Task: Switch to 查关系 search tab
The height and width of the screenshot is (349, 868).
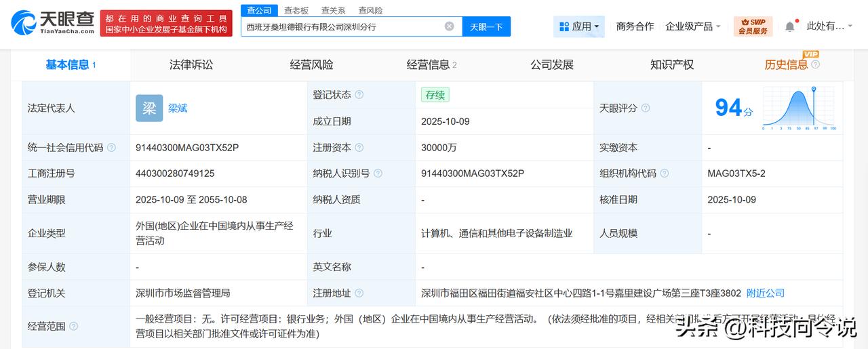Action: pos(333,10)
